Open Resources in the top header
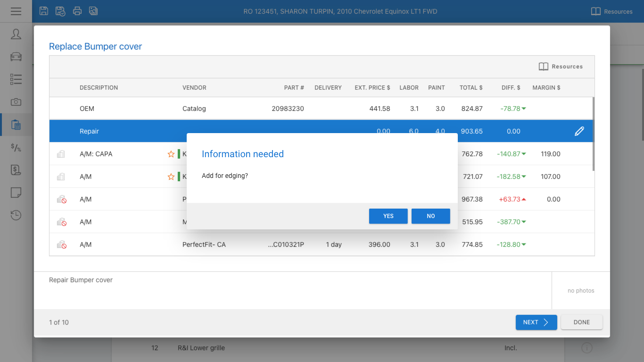 click(x=611, y=11)
